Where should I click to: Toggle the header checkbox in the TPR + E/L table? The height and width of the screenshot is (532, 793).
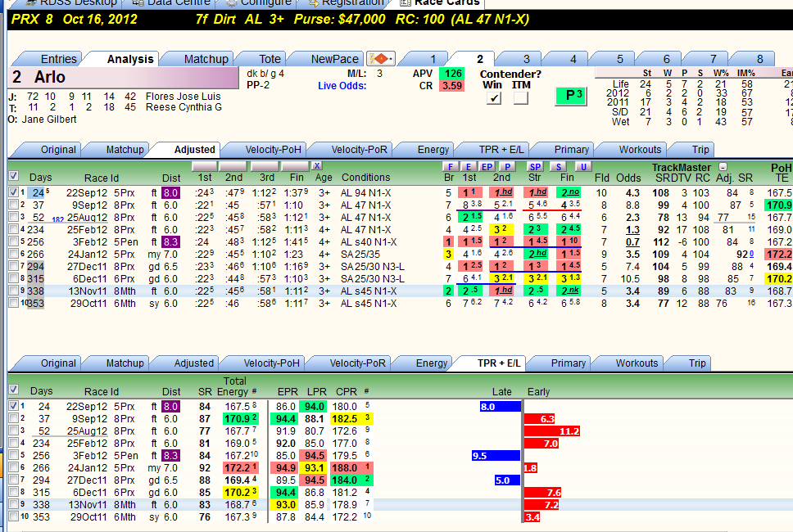[14, 390]
